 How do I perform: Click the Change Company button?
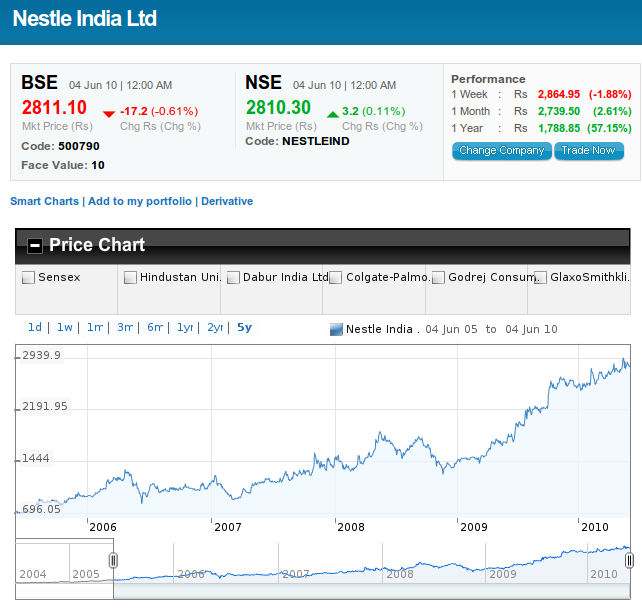point(502,151)
